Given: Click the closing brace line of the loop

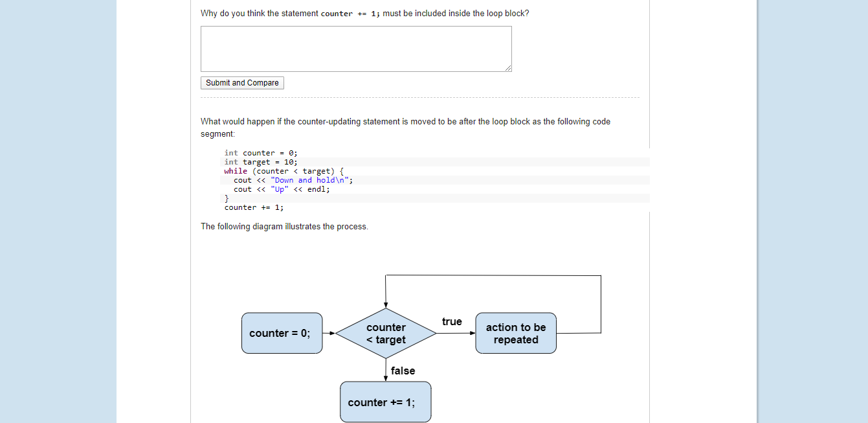Looking at the screenshot, I should pos(227,198).
